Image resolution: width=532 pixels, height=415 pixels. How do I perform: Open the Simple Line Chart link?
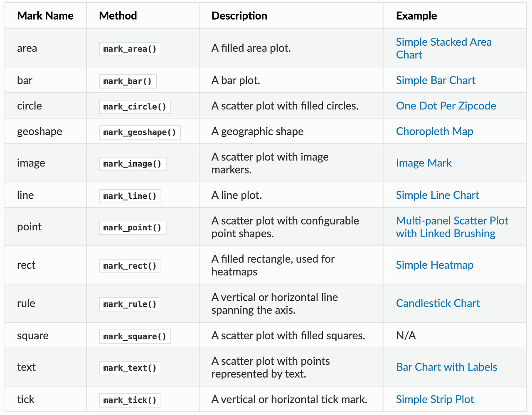coord(437,195)
